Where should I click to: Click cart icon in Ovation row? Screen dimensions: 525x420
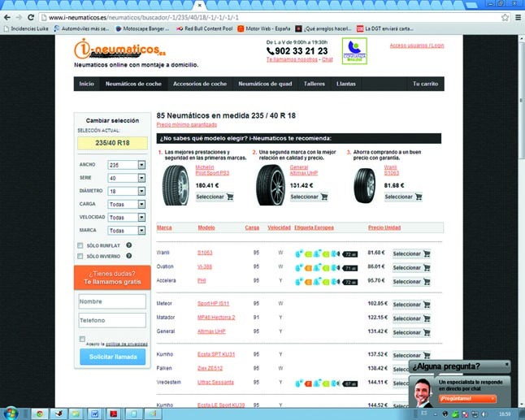[427, 268]
